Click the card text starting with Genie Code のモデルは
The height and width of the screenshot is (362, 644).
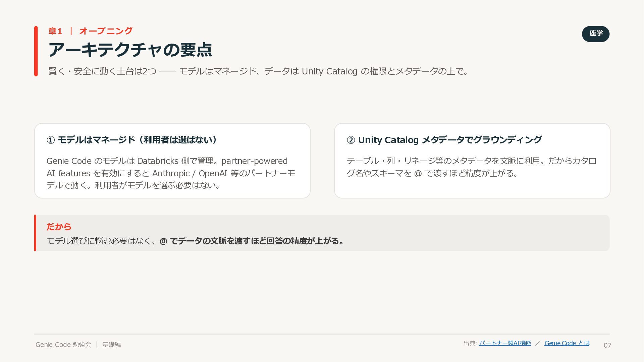171,173
